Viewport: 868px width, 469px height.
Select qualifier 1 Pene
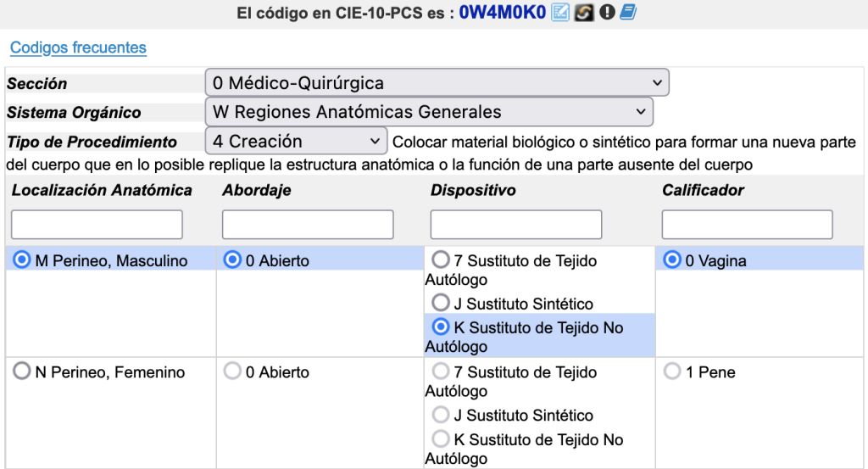pyautogui.click(x=672, y=372)
